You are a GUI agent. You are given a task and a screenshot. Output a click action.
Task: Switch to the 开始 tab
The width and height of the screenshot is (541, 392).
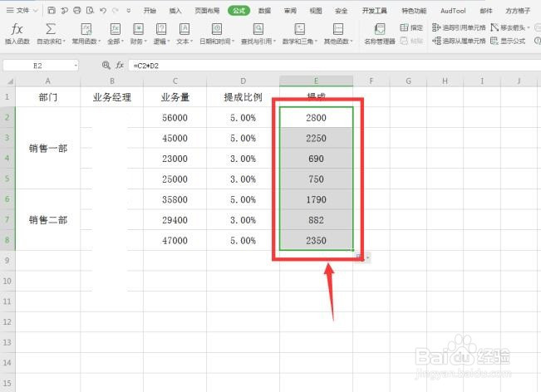click(x=150, y=11)
